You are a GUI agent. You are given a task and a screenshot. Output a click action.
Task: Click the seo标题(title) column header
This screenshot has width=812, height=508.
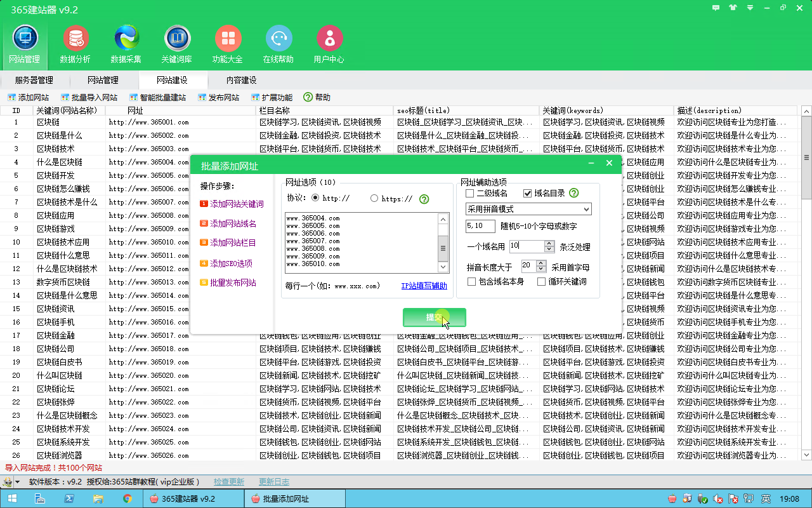coord(467,110)
